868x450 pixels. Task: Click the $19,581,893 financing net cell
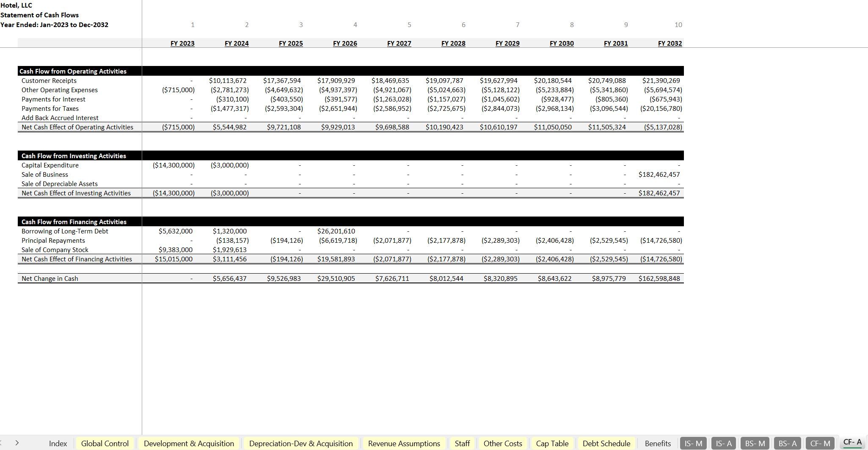336,259
